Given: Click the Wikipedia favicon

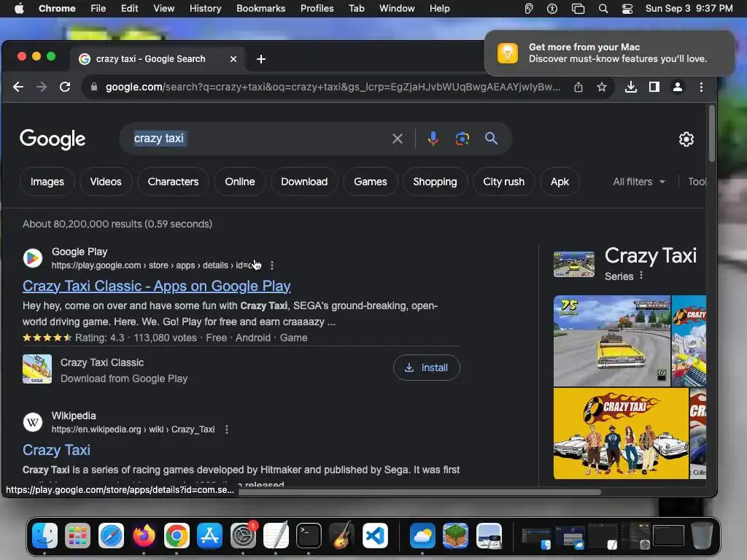Looking at the screenshot, I should (33, 422).
